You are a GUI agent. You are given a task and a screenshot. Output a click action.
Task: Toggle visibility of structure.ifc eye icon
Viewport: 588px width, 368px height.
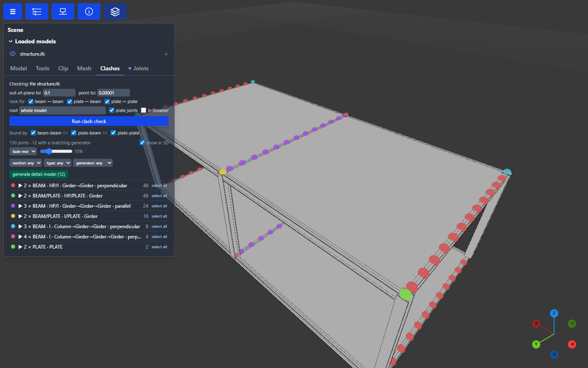point(13,54)
